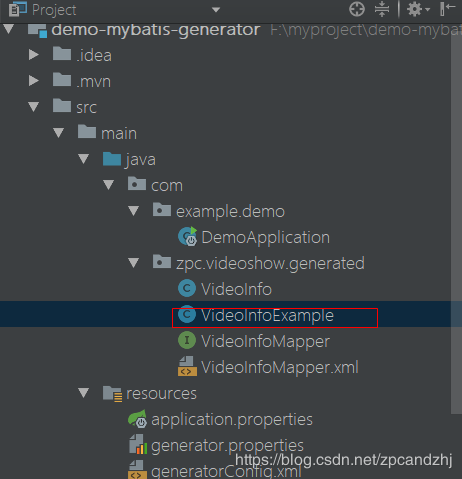Open the Project view dropdown arrow
This screenshot has width=462, height=479.
pyautogui.click(x=216, y=10)
